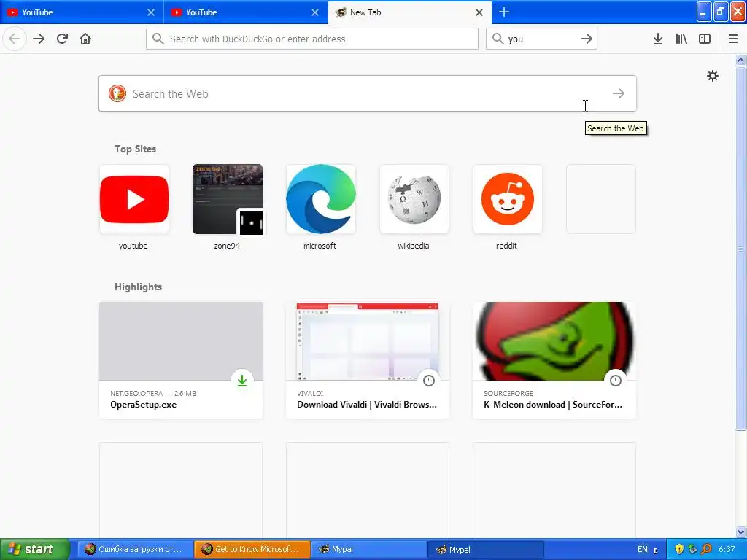Click the tray icon between the shield and magnifier
Viewport: 747px width, 560px height.
pyautogui.click(x=693, y=549)
